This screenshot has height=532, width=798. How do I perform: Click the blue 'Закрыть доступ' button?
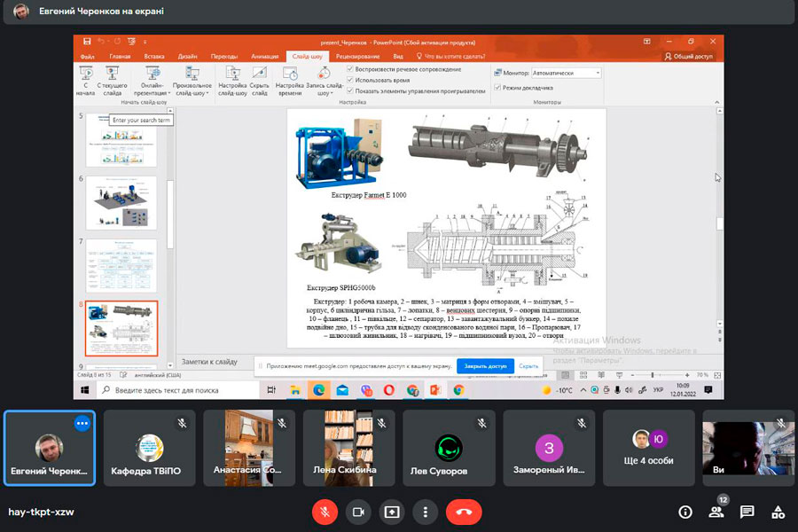[x=484, y=365]
